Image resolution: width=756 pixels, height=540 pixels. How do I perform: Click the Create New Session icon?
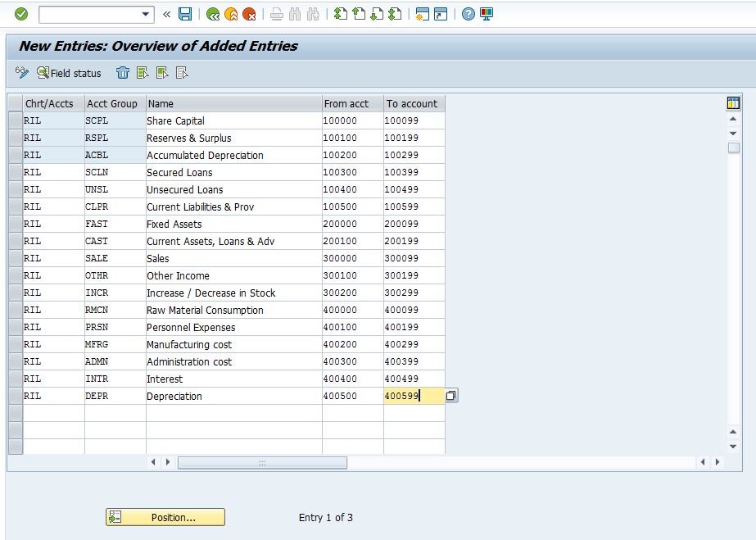tap(423, 15)
